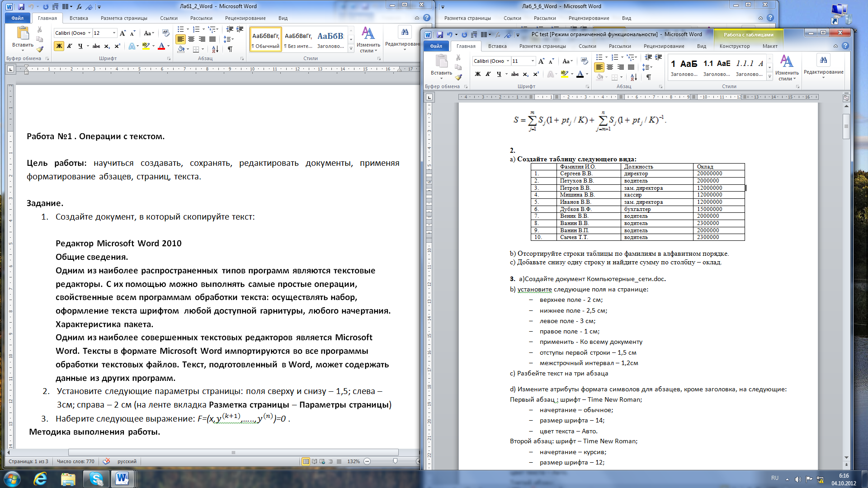Image resolution: width=868 pixels, height=488 pixels.
Task: Apply Без интервала style in Лаб1_2_Word window
Action: tap(298, 40)
